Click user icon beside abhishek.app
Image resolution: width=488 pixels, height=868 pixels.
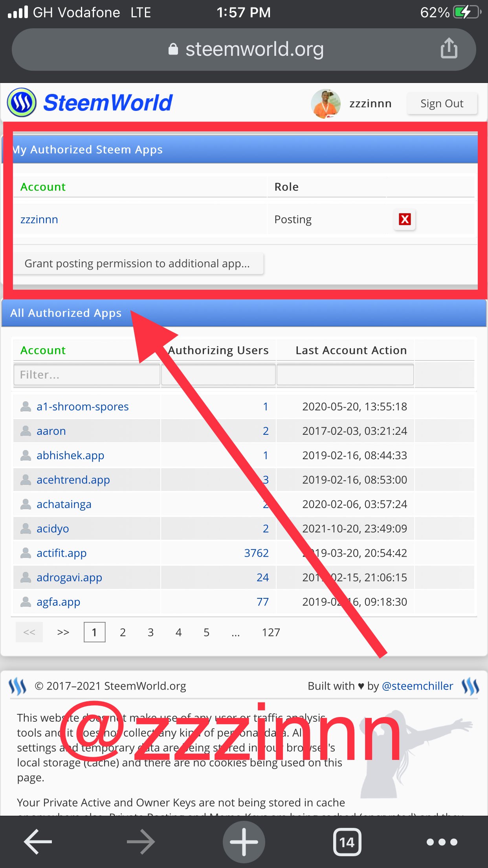tap(26, 455)
